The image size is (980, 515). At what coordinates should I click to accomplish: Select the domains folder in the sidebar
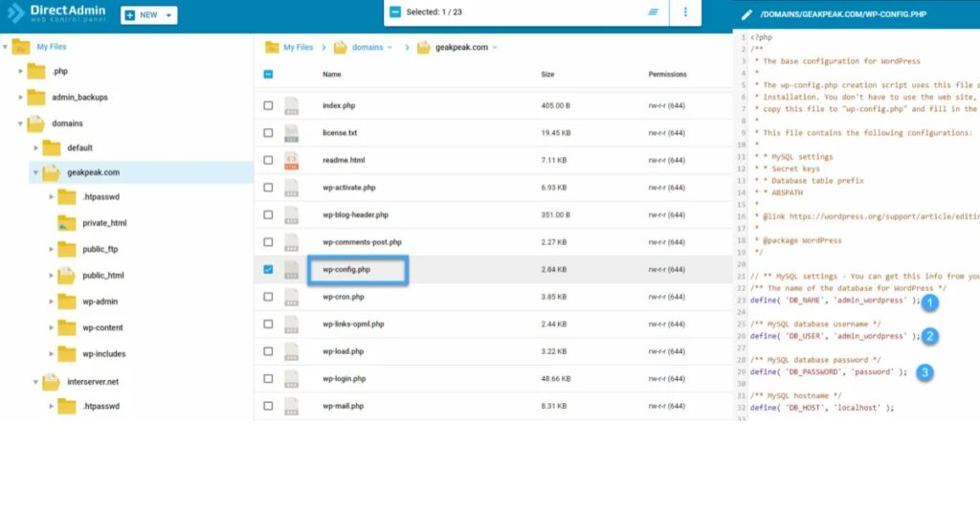(67, 123)
